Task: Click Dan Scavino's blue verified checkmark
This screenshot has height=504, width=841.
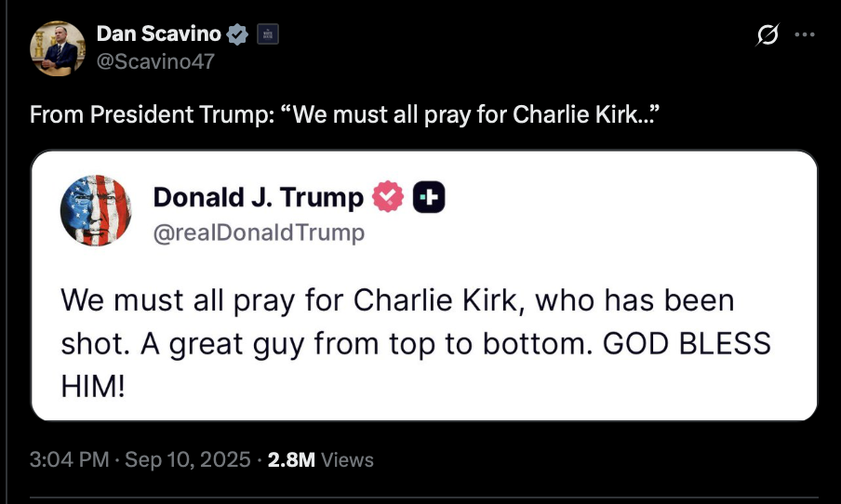Action: 237,35
